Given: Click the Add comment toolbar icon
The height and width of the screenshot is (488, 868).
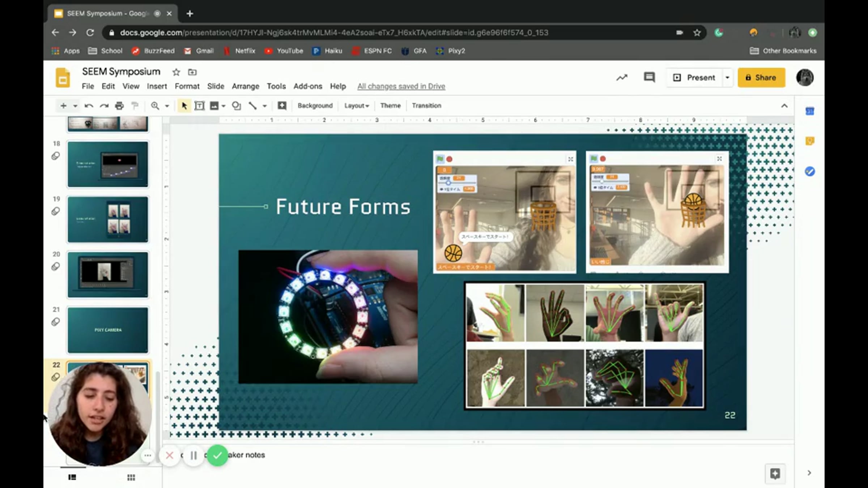Looking at the screenshot, I should tap(282, 106).
